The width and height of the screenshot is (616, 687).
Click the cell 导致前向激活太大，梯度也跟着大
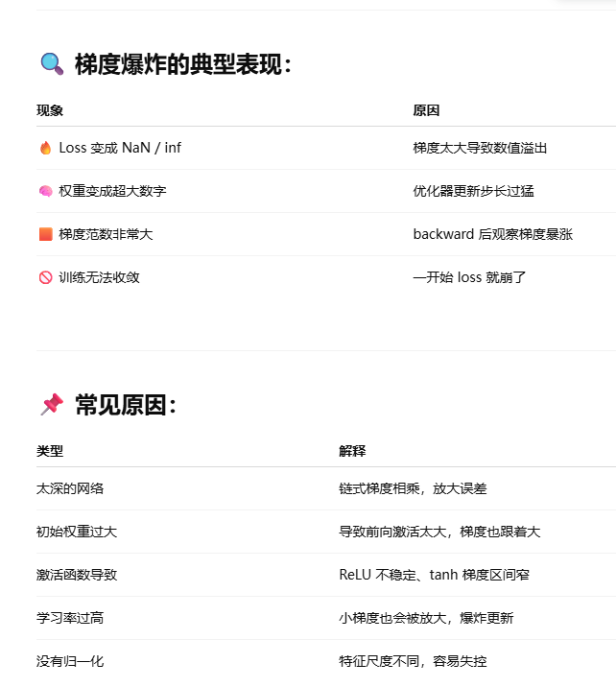click(439, 532)
